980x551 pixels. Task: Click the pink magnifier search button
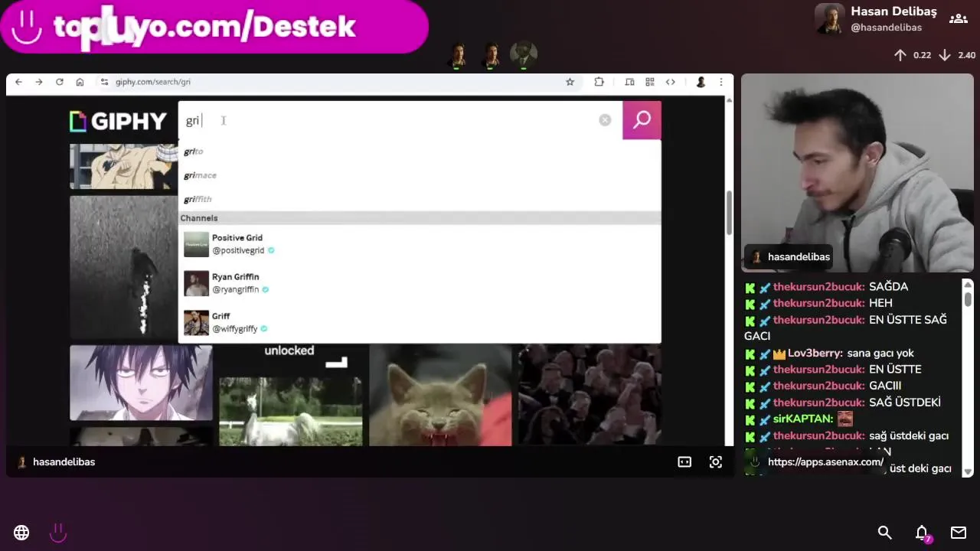(642, 120)
